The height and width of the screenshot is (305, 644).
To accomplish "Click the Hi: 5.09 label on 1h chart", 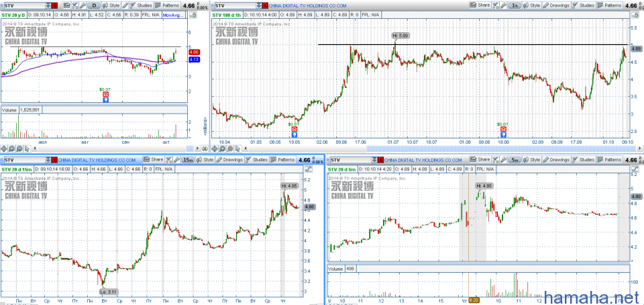I will (x=401, y=36).
